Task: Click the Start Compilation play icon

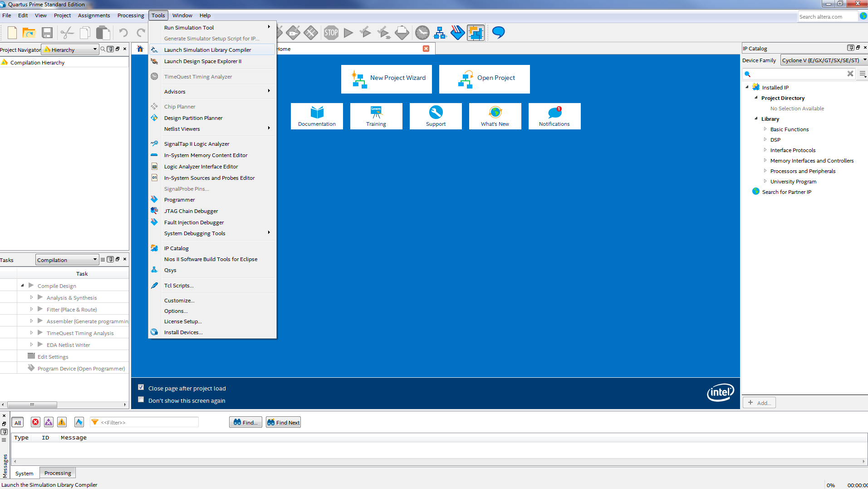Action: point(348,33)
